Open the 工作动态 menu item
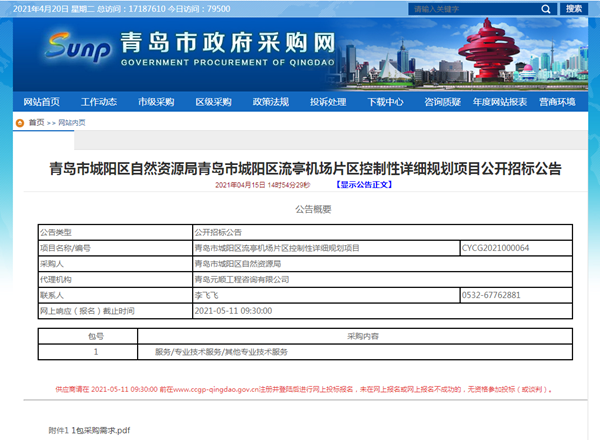The image size is (600, 440). [99, 102]
